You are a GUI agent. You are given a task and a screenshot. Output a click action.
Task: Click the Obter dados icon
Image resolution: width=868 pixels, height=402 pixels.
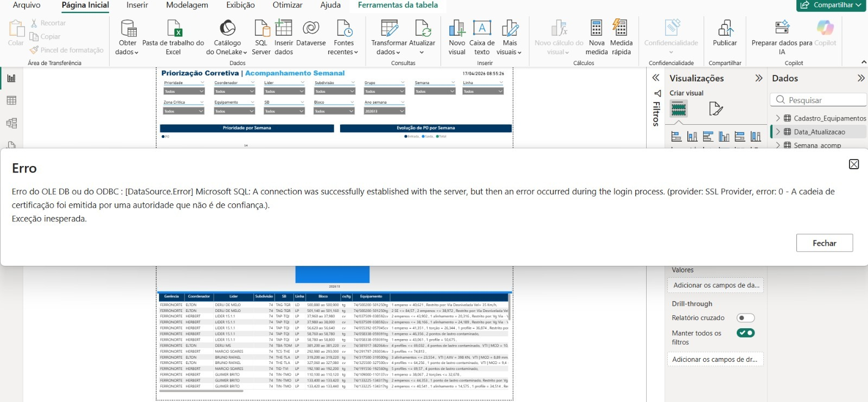(128, 28)
